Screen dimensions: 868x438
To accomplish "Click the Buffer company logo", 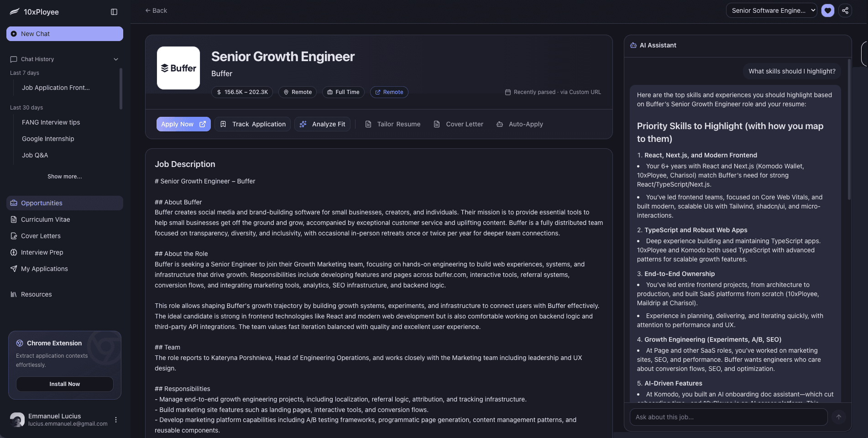I will [178, 68].
